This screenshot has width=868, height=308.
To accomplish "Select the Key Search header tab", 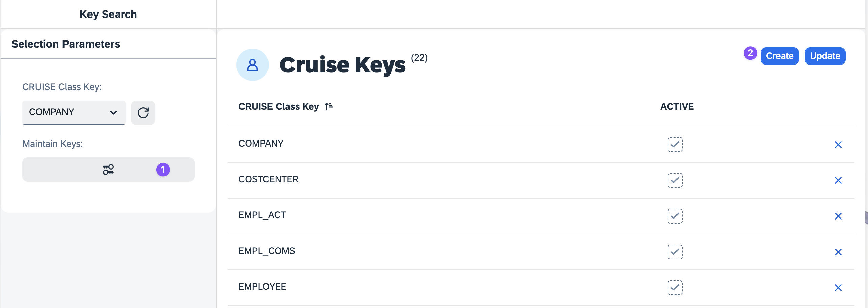I will click(x=108, y=14).
